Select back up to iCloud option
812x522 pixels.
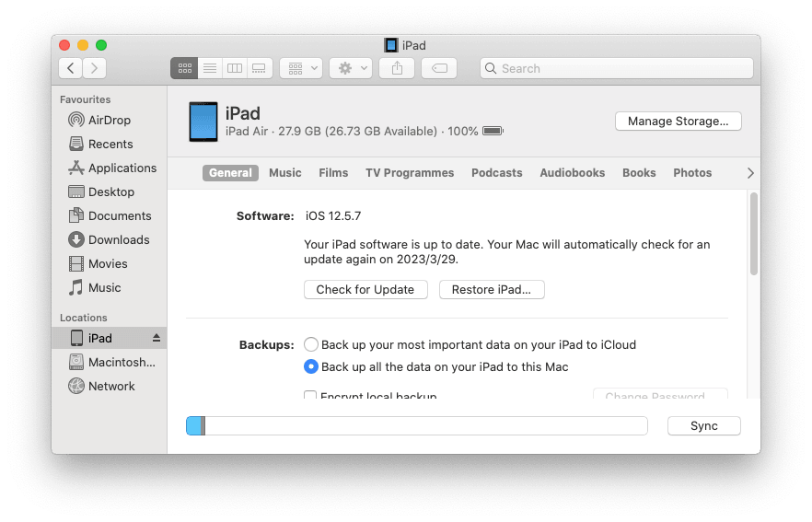point(311,344)
